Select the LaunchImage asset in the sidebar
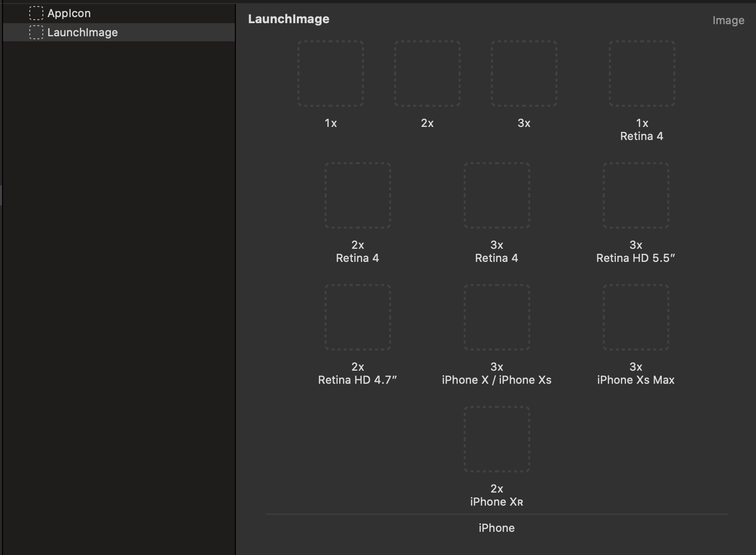The width and height of the screenshot is (756, 555). (x=119, y=32)
